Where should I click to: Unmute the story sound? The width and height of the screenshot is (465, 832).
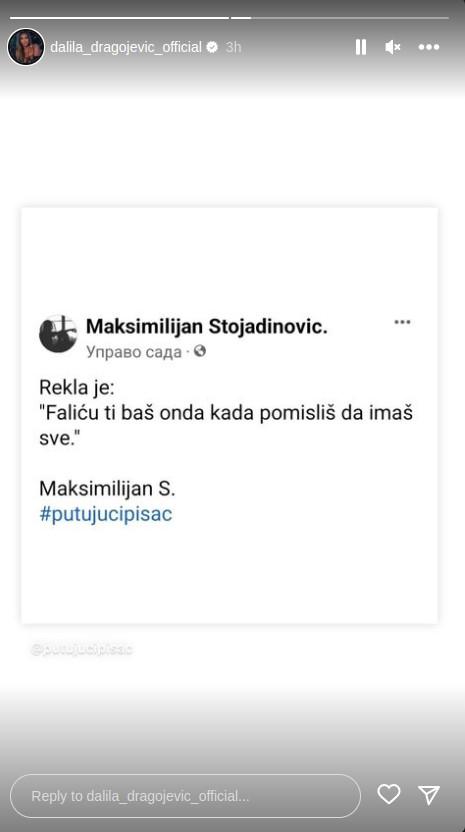[x=392, y=47]
